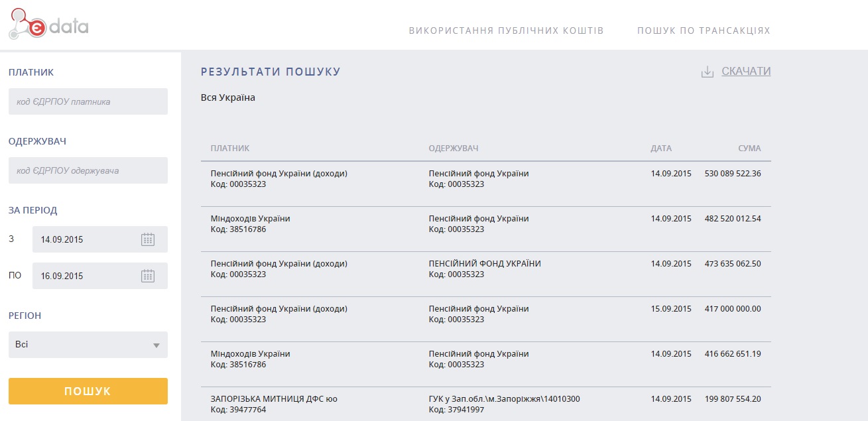Select amount 416 662 651.19
This screenshot has height=421, width=868.
[x=733, y=354]
